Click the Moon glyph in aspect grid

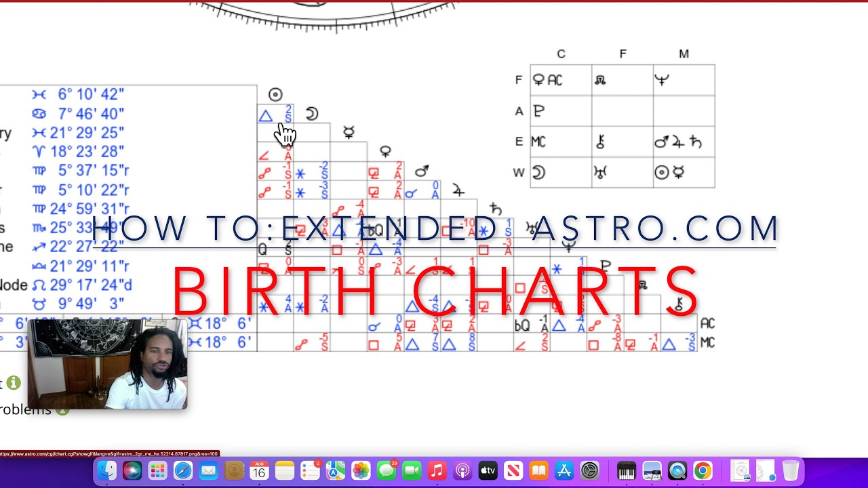click(312, 113)
